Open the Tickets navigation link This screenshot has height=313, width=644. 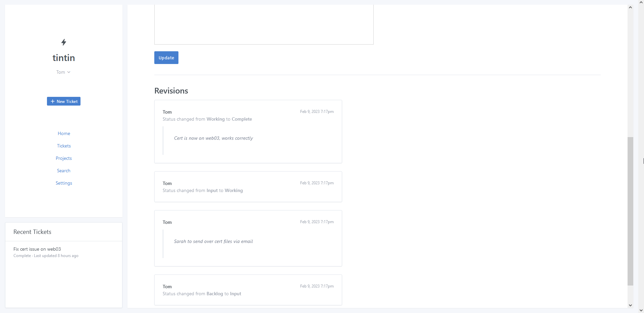point(64,146)
